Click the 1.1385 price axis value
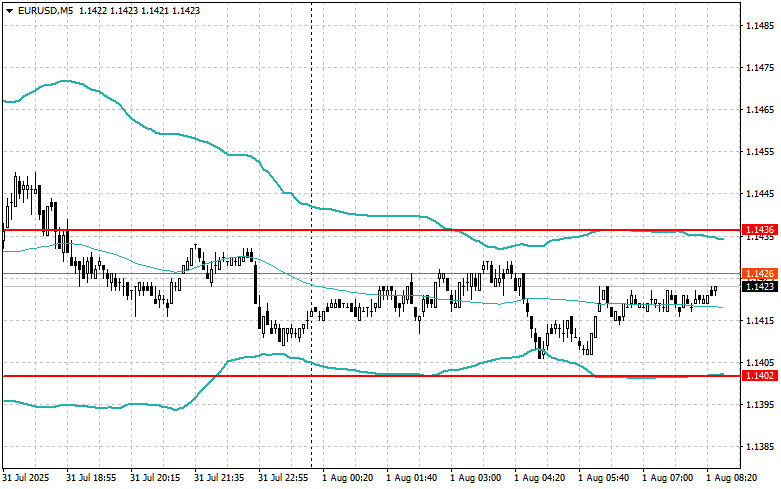The height and width of the screenshot is (489, 781). pyautogui.click(x=761, y=447)
